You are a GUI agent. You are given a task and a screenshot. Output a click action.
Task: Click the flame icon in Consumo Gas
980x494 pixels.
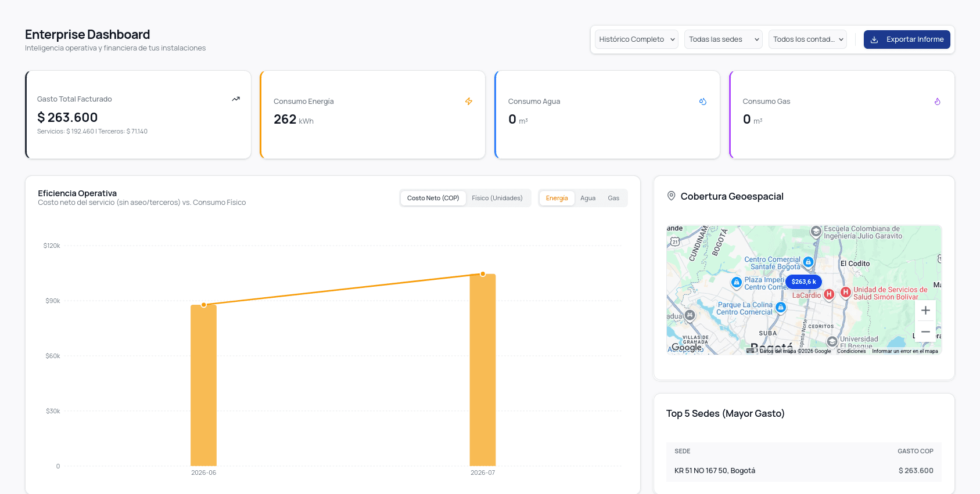(x=938, y=102)
